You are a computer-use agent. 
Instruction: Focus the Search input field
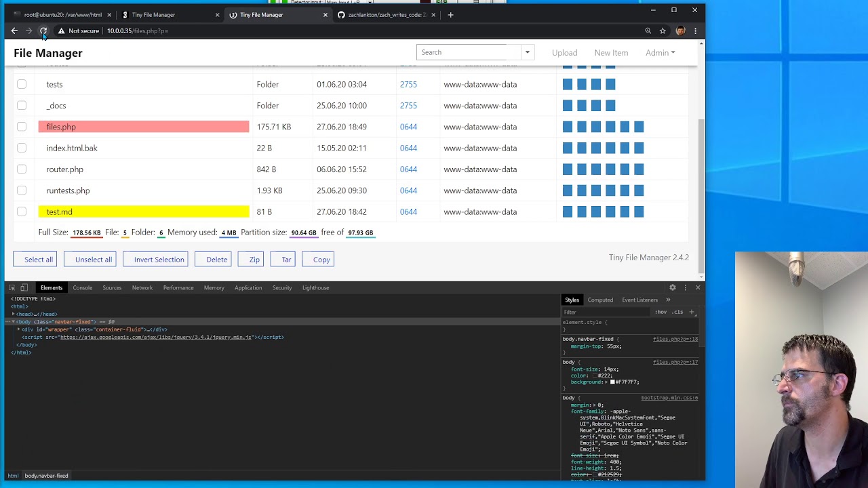point(469,52)
